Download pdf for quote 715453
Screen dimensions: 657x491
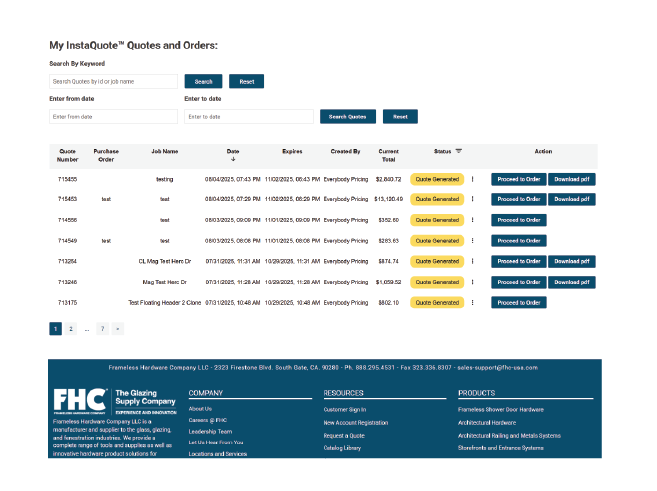572,199
